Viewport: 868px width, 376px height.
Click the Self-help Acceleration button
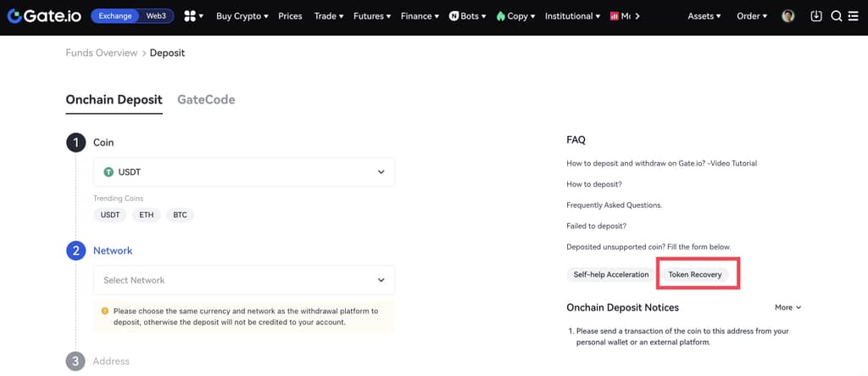point(610,275)
